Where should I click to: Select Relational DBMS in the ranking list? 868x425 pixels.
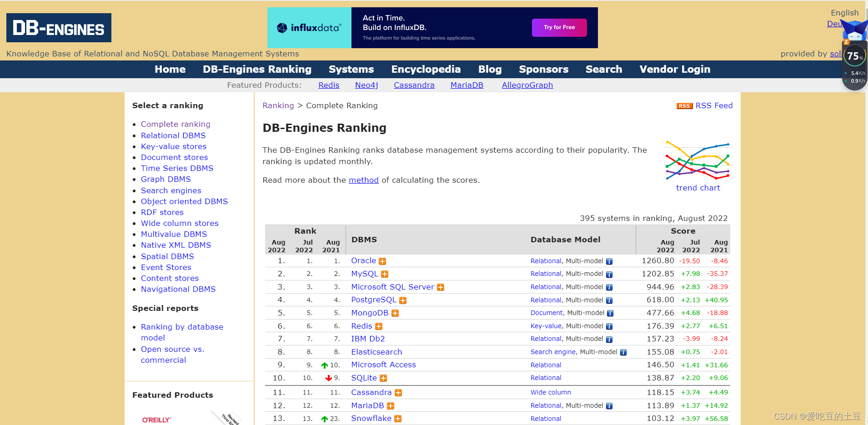tap(173, 135)
